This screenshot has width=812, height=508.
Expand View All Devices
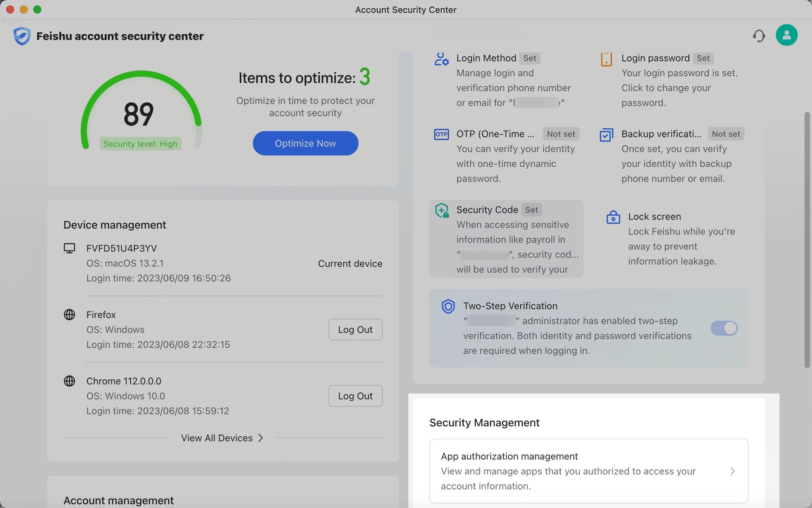point(222,438)
